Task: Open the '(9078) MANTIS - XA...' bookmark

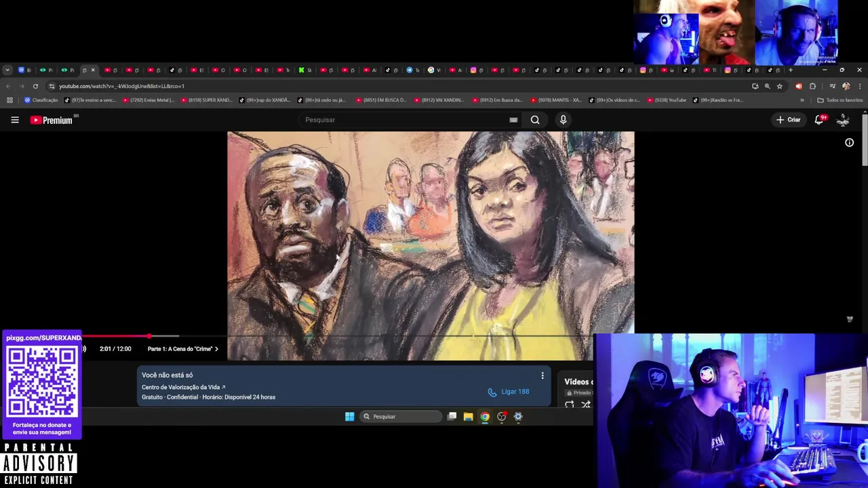Action: [555, 100]
